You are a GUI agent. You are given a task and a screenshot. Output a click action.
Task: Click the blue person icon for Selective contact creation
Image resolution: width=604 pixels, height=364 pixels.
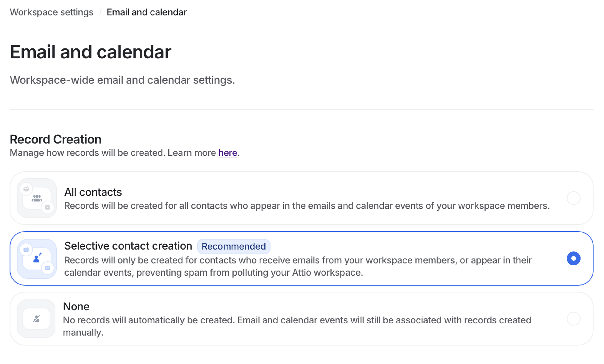tap(37, 258)
